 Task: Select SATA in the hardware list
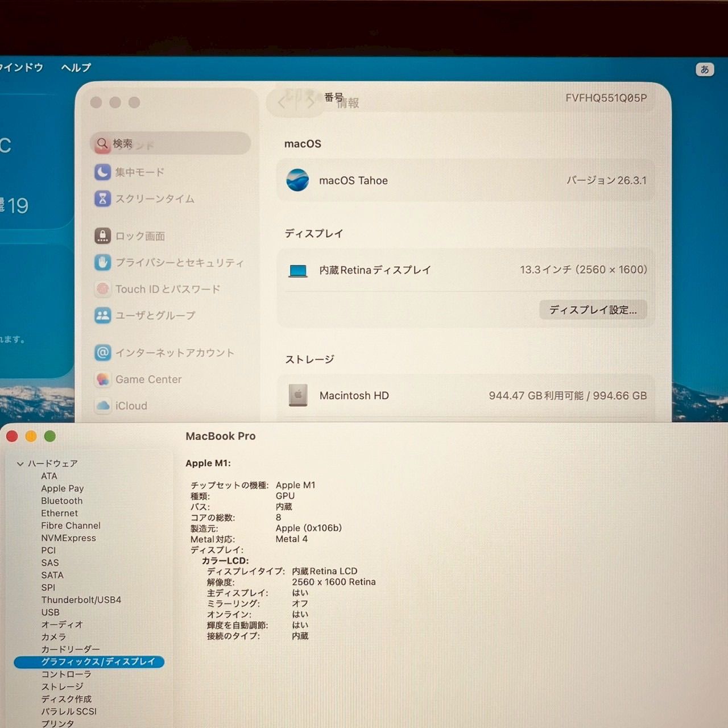tap(52, 575)
